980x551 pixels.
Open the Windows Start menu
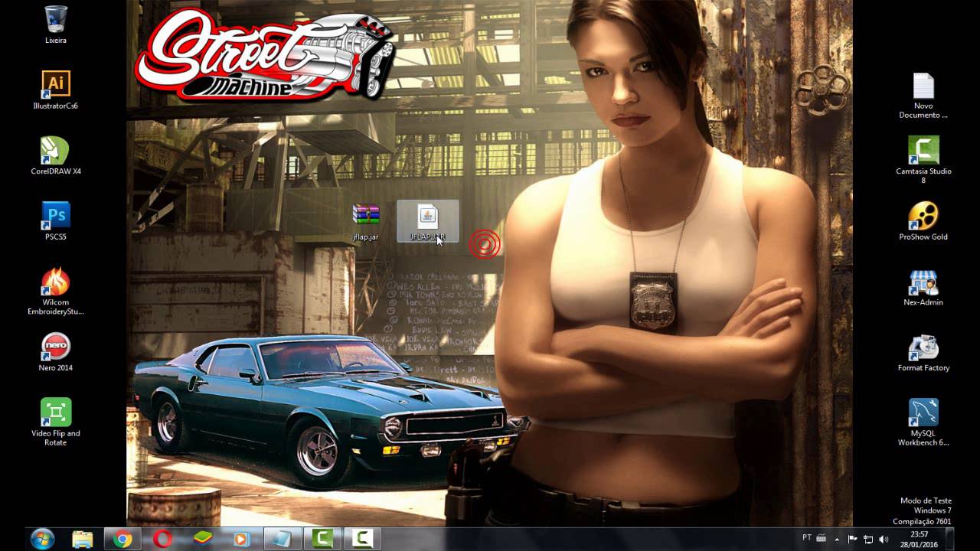coord(42,539)
